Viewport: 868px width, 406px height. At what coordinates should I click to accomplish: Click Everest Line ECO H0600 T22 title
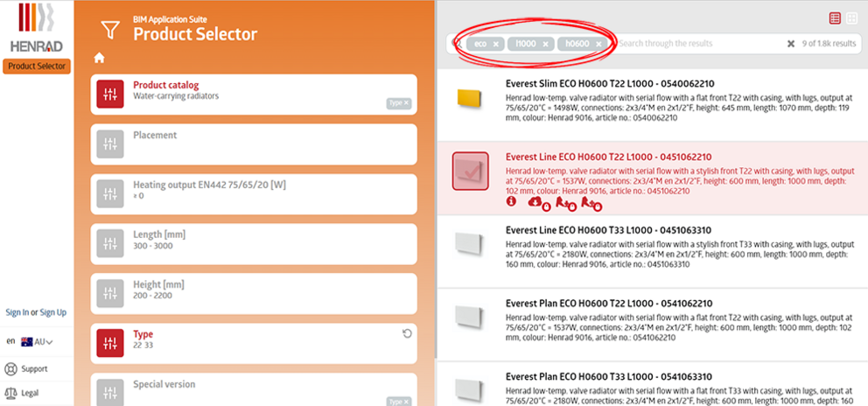tap(609, 157)
